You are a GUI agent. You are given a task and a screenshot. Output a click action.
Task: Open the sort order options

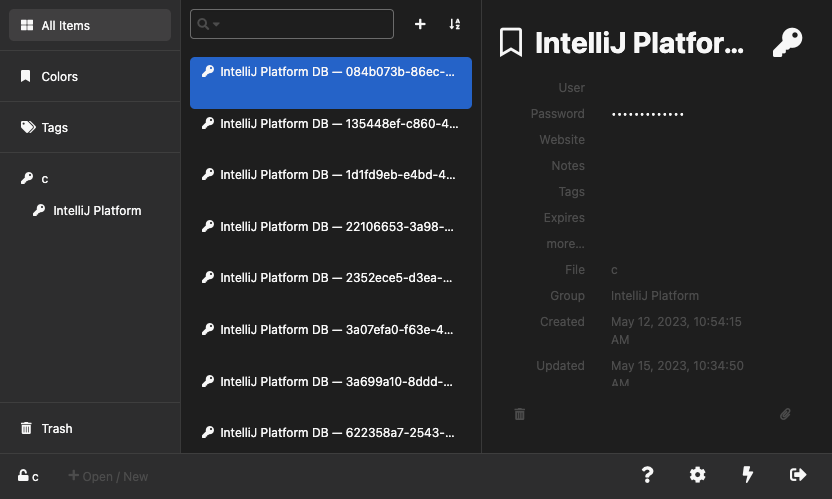pos(455,24)
